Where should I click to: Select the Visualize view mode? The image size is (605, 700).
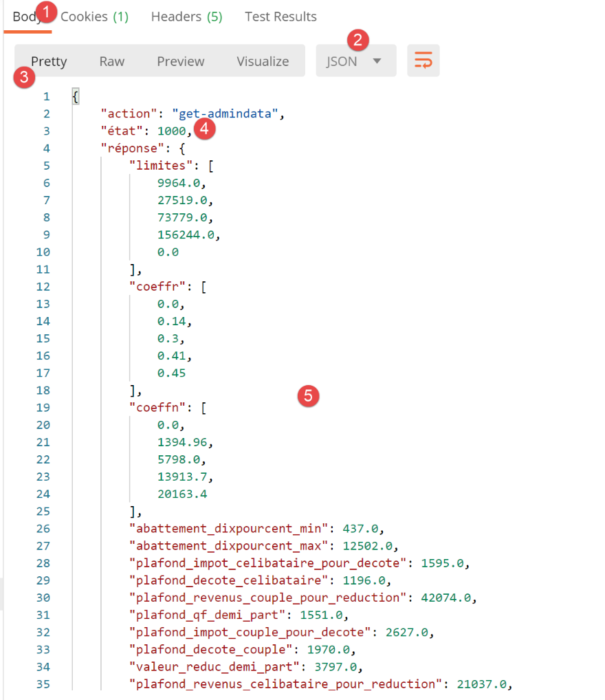click(263, 61)
